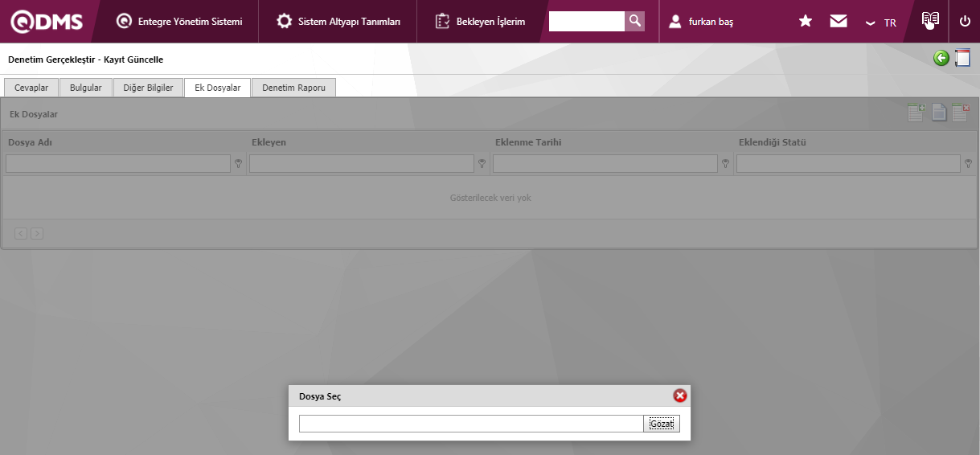This screenshot has height=455, width=980.
Task: Open messages via the envelope icon
Action: (839, 22)
